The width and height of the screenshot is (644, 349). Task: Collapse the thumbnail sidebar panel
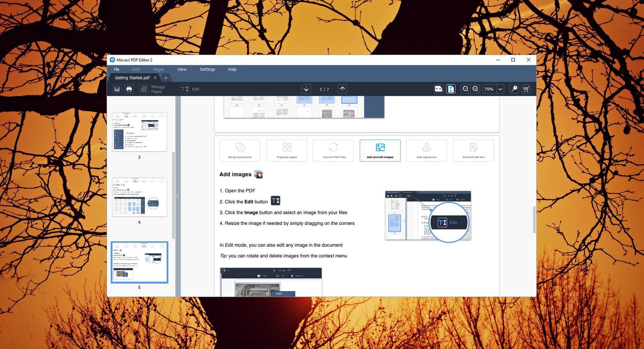[x=178, y=196]
